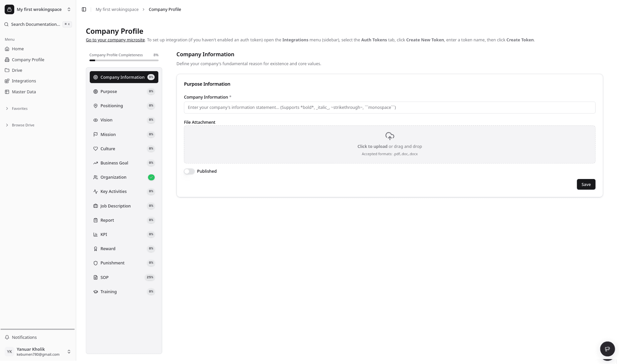This screenshot has height=364, width=620.
Task: Click the Report clipboard icon
Action: [x=95, y=220]
